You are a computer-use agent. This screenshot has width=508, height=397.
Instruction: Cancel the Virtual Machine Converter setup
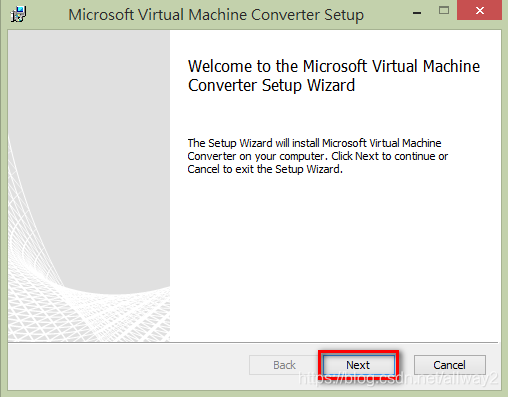(450, 365)
